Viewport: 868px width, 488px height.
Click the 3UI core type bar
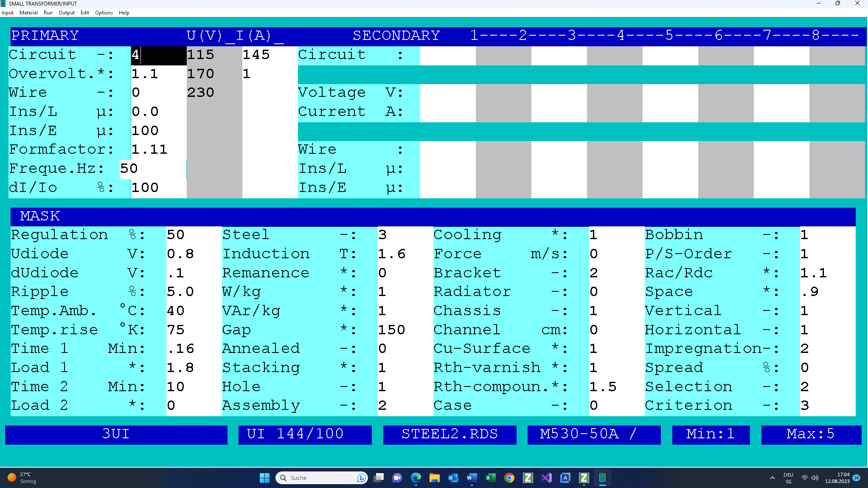point(116,435)
